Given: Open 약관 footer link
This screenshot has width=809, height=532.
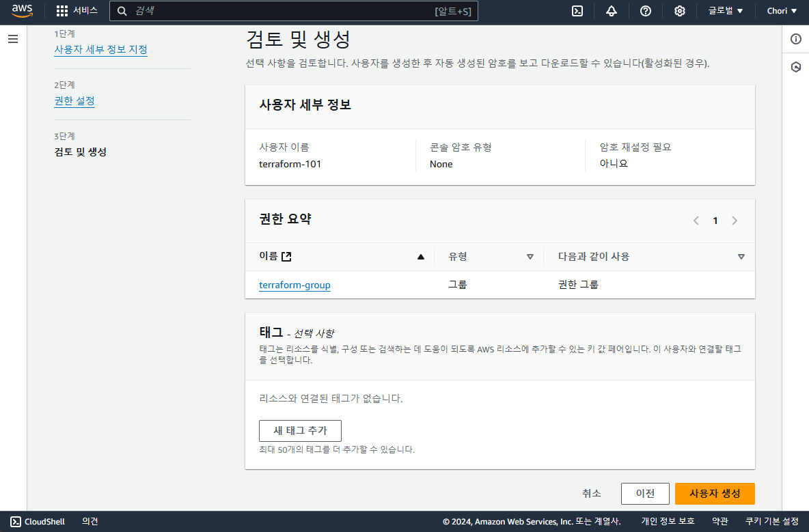Looking at the screenshot, I should pyautogui.click(x=719, y=522).
